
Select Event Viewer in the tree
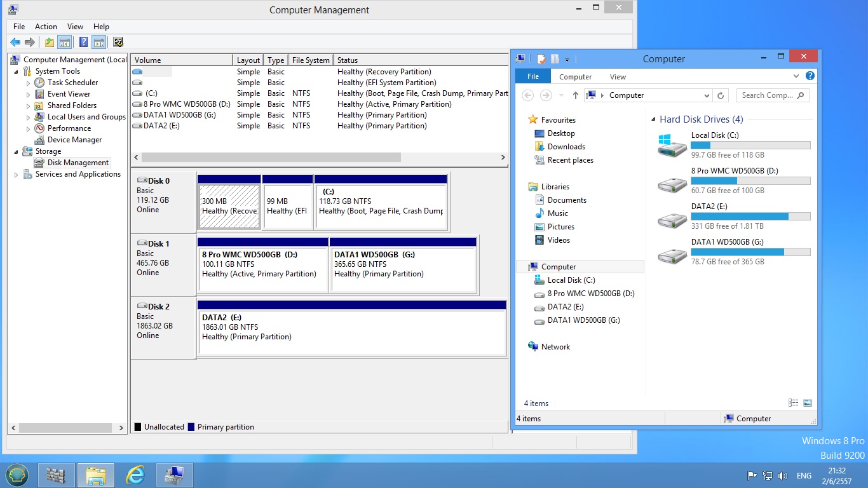click(x=69, y=94)
